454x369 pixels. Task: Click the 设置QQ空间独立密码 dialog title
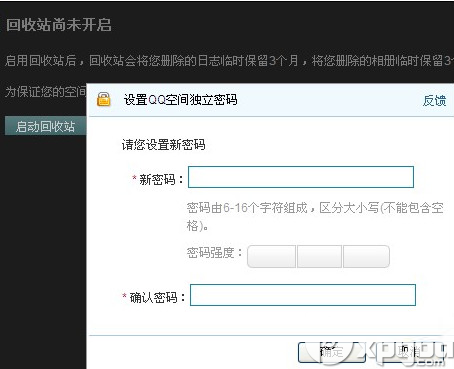[x=180, y=100]
